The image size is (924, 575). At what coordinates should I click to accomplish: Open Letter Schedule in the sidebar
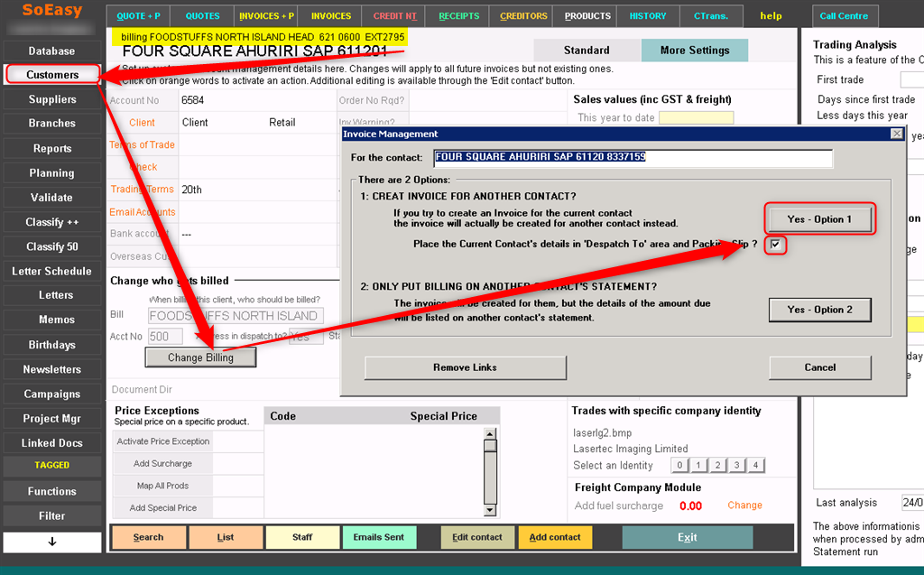click(x=51, y=272)
